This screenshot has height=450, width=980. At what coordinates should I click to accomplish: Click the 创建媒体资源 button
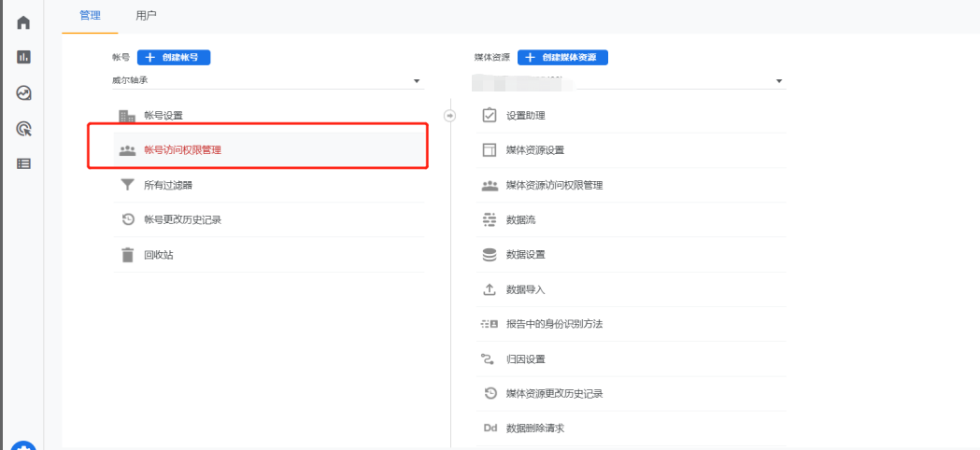pyautogui.click(x=562, y=57)
